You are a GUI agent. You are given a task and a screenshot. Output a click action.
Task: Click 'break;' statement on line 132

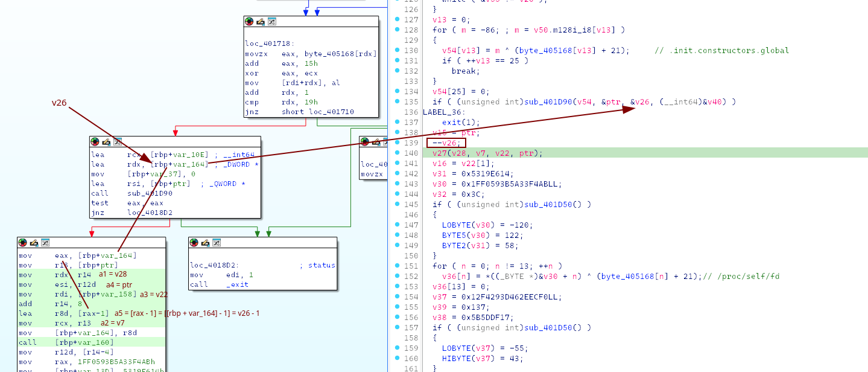coord(466,71)
